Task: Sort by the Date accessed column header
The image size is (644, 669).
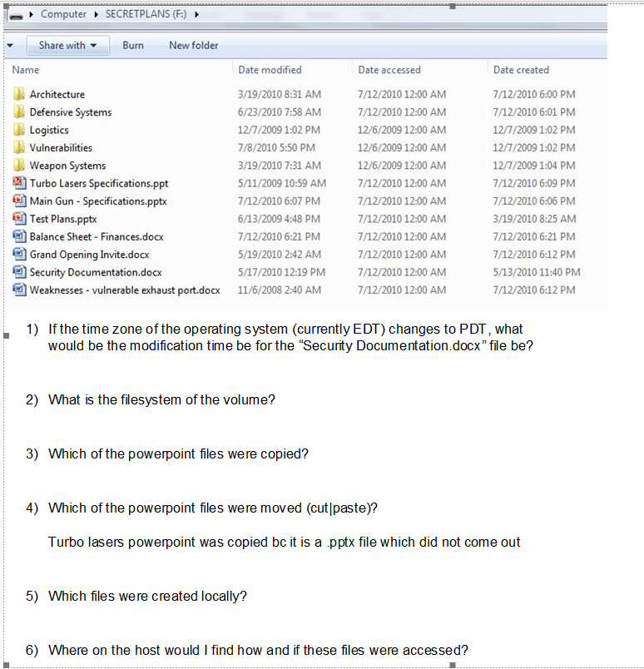Action: coord(389,70)
